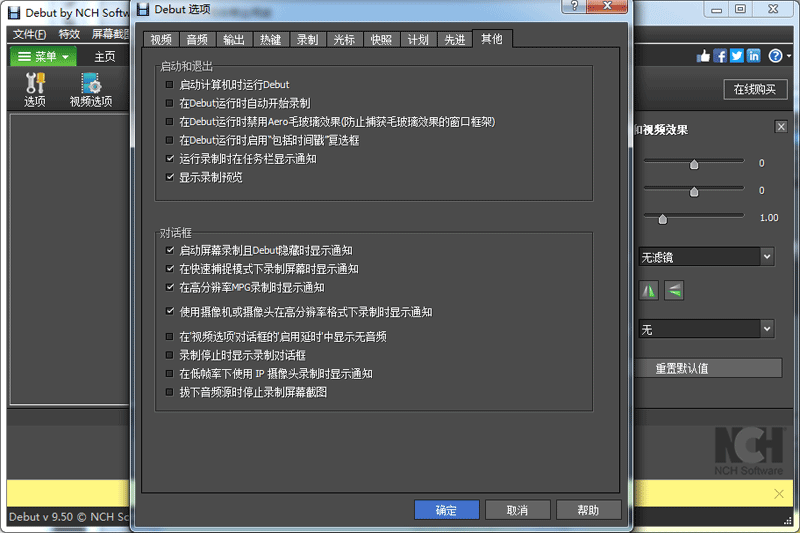This screenshot has height=533, width=800.
Task: Toggle disable Aero glass effect checkbox
Action: point(170,121)
